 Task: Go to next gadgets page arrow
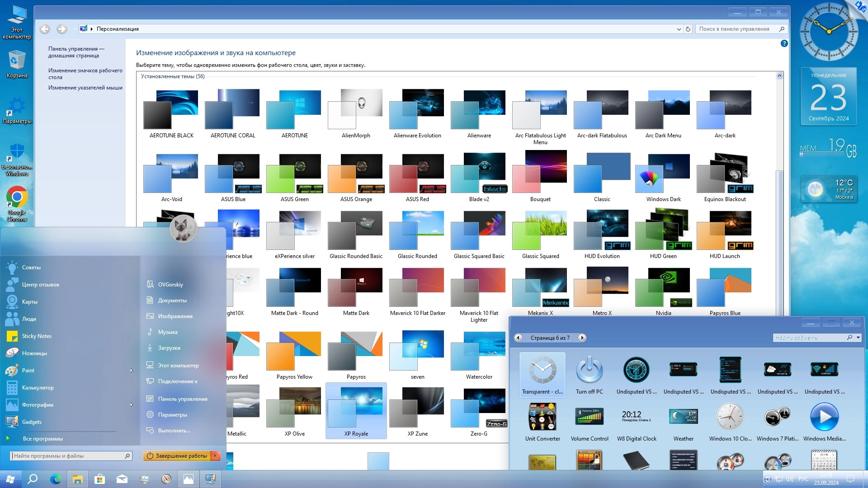[582, 338]
